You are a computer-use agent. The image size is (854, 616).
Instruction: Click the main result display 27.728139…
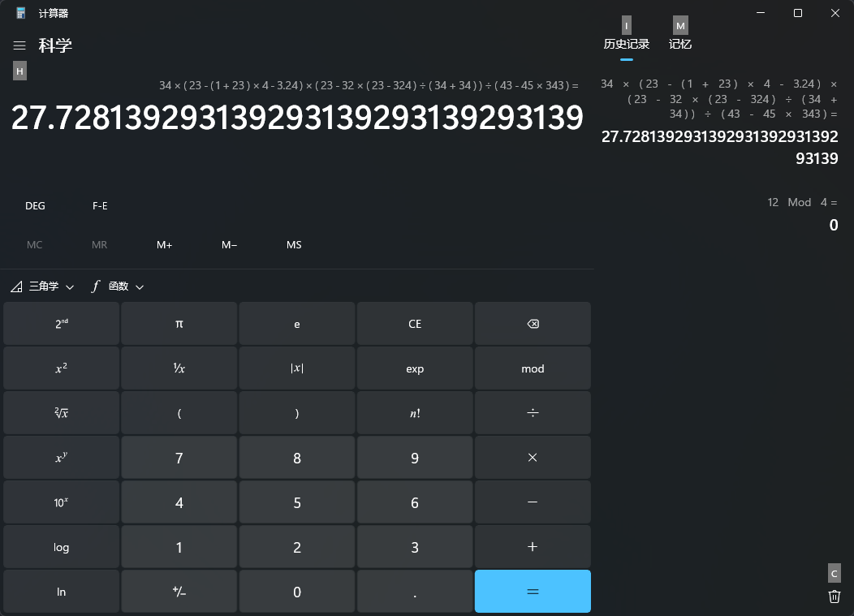pos(297,118)
